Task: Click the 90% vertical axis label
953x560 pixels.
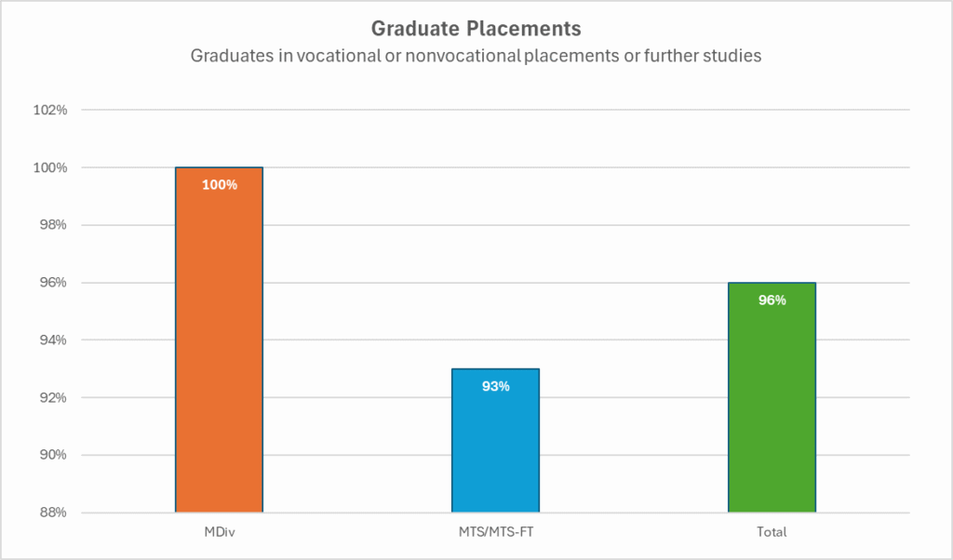Action: click(x=53, y=455)
